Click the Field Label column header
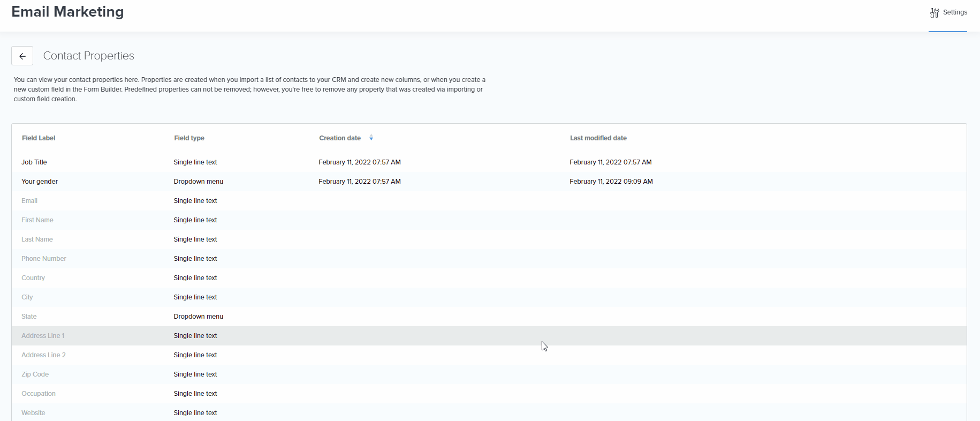Viewport: 980px width, 421px height. click(x=39, y=138)
